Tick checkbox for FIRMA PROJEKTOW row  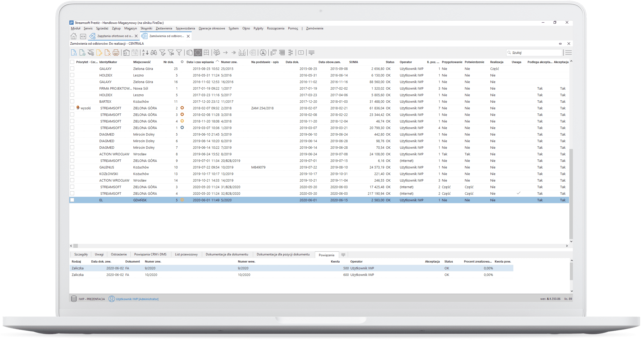[72, 88]
